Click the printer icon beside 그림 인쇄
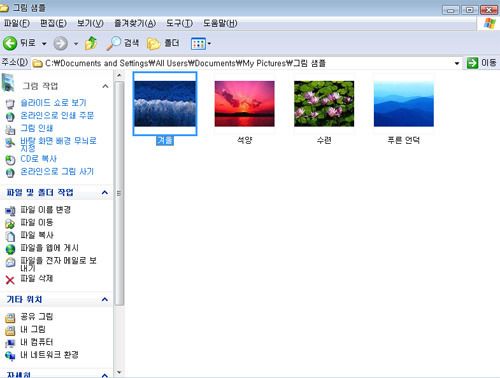The width and height of the screenshot is (500, 378). 10,129
